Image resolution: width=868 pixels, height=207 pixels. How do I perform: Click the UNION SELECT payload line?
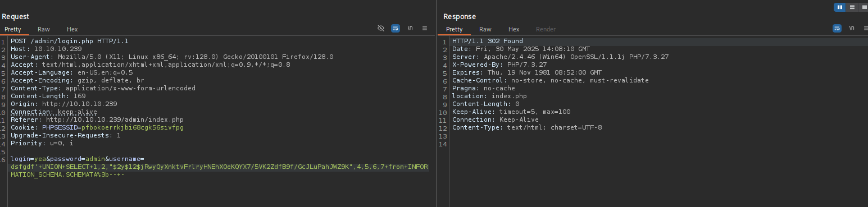219,167
